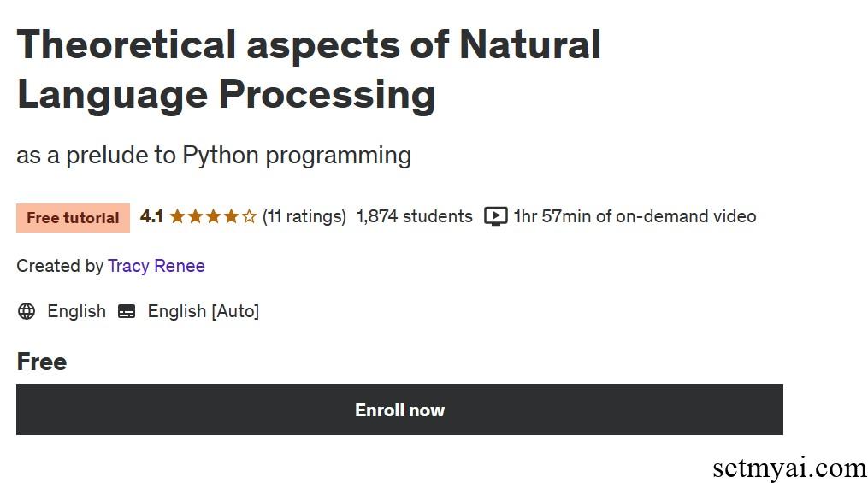Open the (11 ratings) text
868x483 pixels.
coord(304,216)
